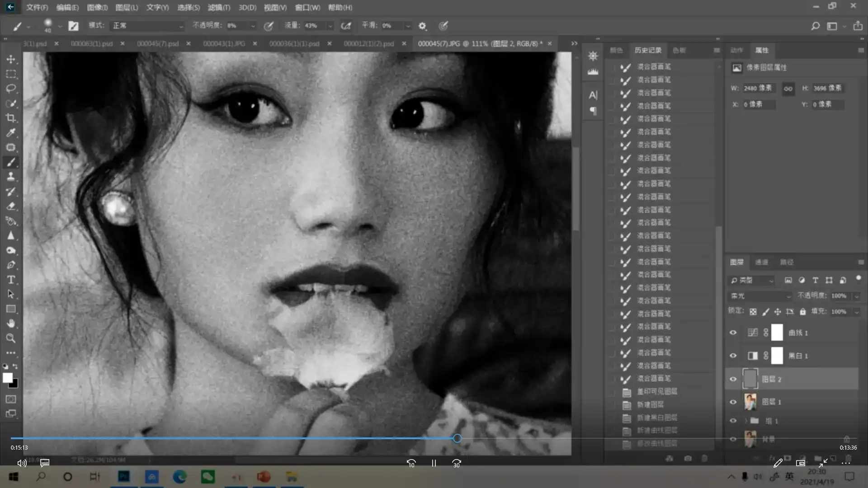Select the Zoom tool
Viewport: 868px width, 488px height.
coord(11,338)
